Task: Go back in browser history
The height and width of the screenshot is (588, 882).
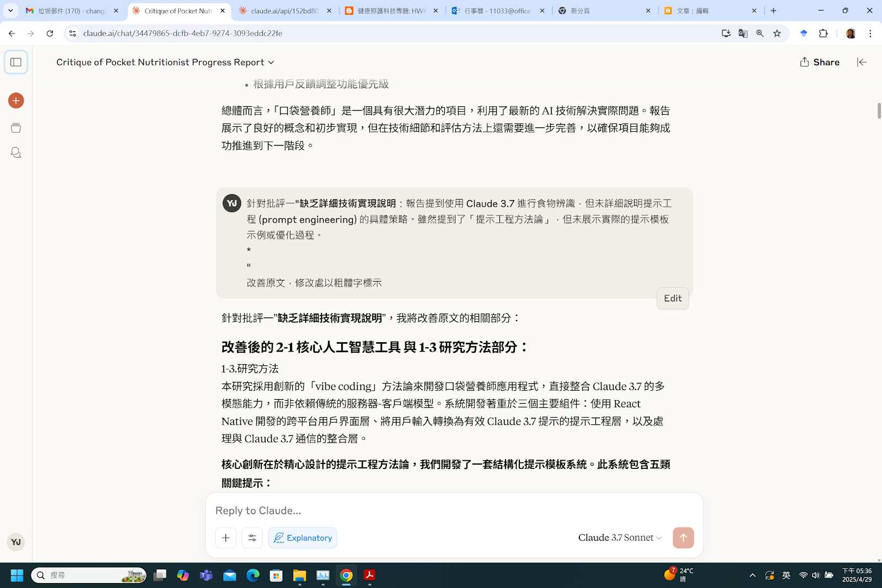Action: click(x=12, y=34)
